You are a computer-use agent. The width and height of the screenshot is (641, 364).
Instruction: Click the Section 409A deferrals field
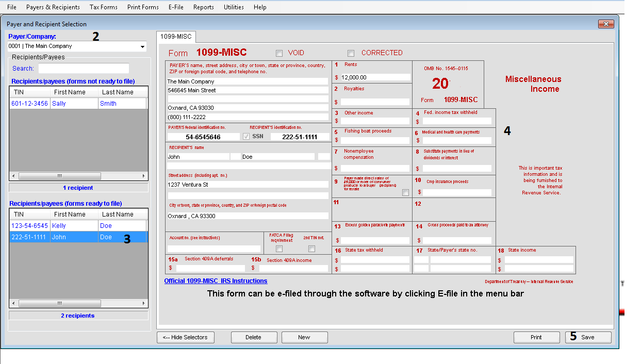pos(210,268)
